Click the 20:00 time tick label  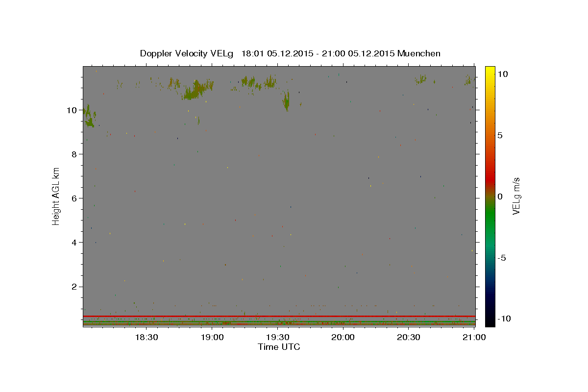coord(343,337)
